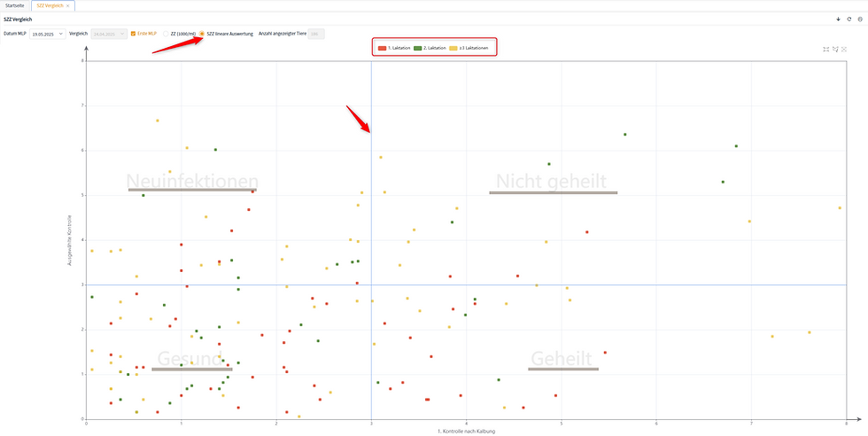This screenshot has height=436, width=868.
Task: Toggle the 1. Laktation legend entry
Action: (394, 48)
